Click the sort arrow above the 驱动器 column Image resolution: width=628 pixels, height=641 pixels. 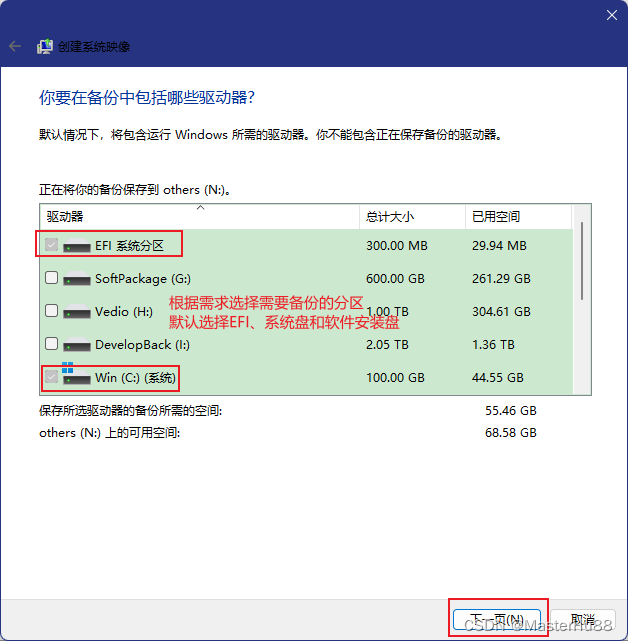(200, 208)
